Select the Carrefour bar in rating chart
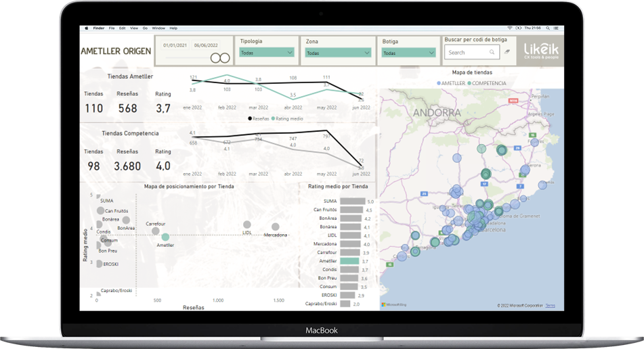Screen dimensions: 644x349 pos(350,253)
